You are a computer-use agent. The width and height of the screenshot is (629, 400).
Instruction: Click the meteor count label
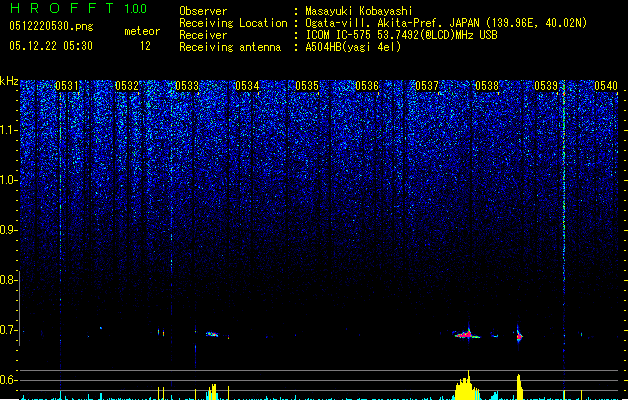pos(142,31)
